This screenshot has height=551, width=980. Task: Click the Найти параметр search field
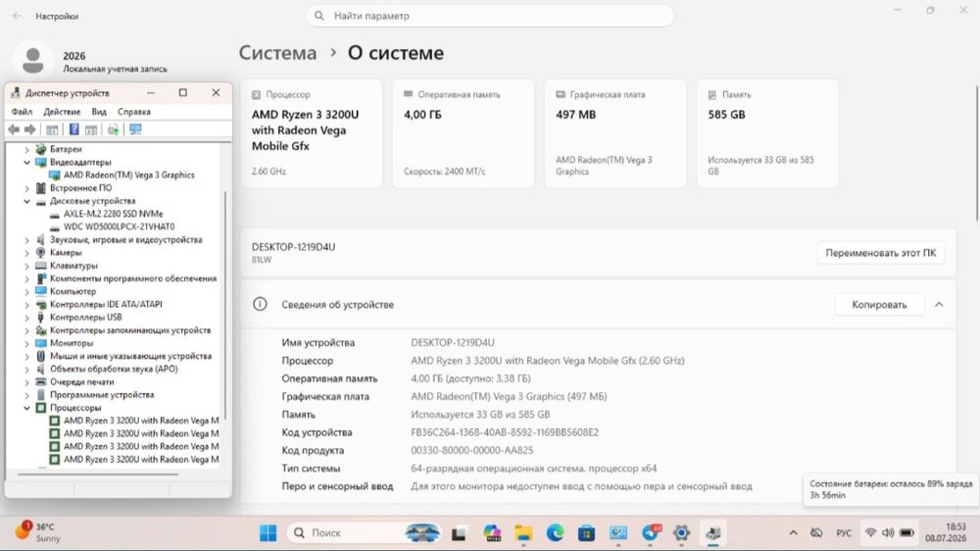(489, 16)
